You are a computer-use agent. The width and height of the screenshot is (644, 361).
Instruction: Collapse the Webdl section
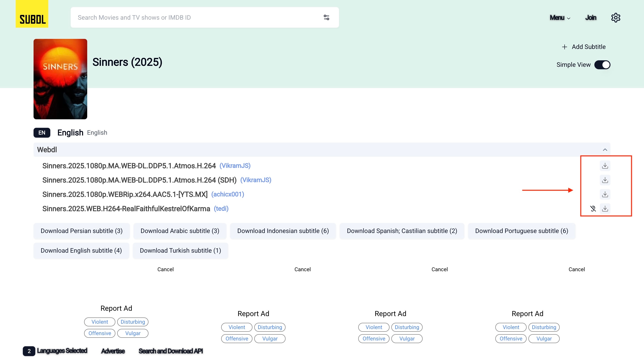(x=605, y=150)
